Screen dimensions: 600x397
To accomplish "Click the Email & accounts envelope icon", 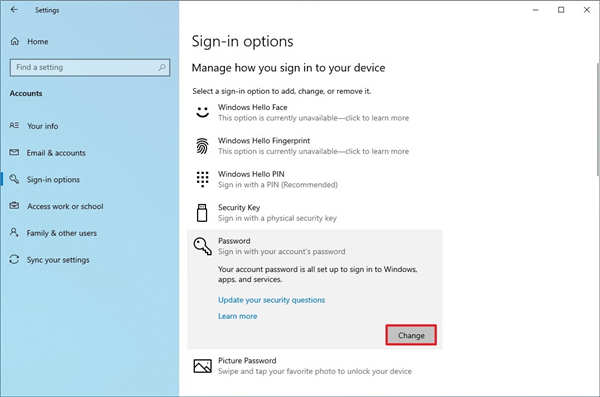I will coord(14,152).
